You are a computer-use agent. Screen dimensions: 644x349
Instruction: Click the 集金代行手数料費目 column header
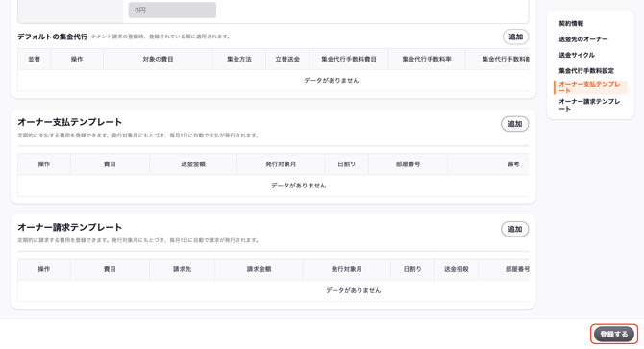point(349,59)
